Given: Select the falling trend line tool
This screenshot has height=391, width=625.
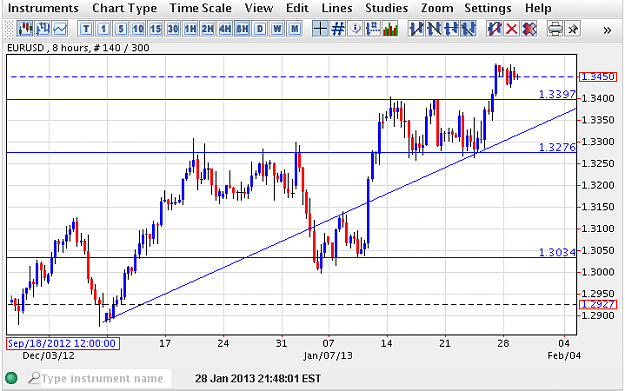Looking at the screenshot, I should (x=434, y=29).
